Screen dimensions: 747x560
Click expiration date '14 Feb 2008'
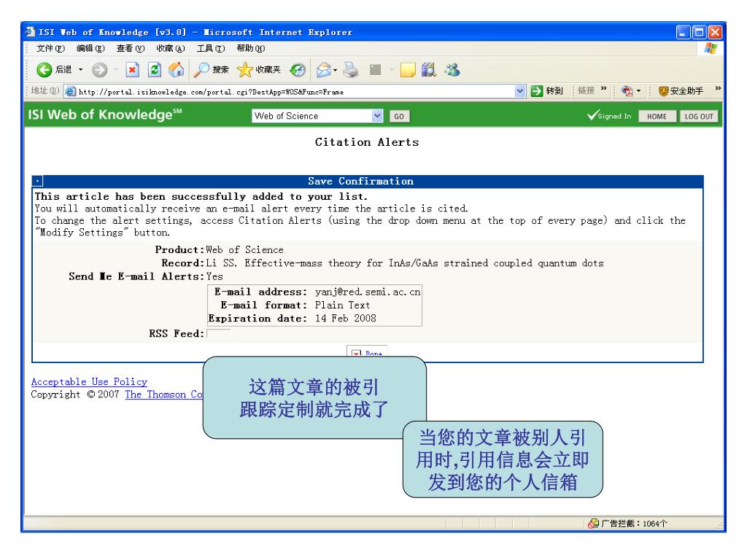[x=345, y=319]
